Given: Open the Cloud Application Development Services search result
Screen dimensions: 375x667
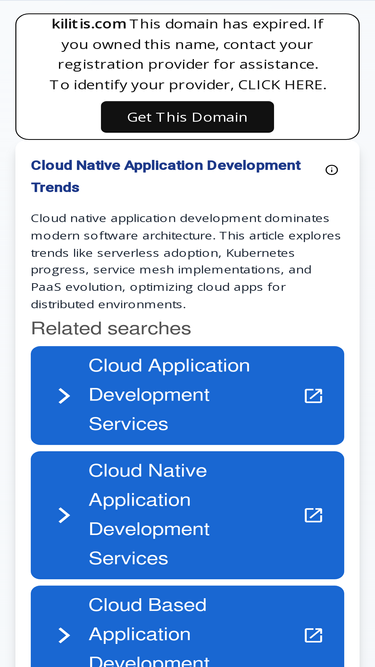Looking at the screenshot, I should coord(188,396).
